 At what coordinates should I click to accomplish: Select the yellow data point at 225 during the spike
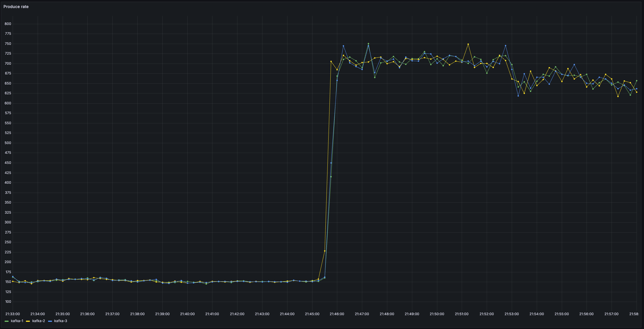click(x=325, y=251)
